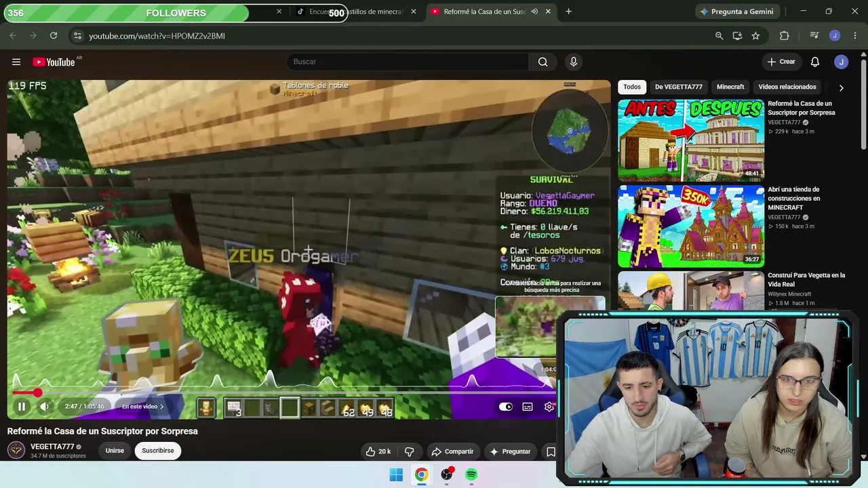This screenshot has height=488, width=868.
Task: Click the address bar URL
Action: pyautogui.click(x=157, y=36)
